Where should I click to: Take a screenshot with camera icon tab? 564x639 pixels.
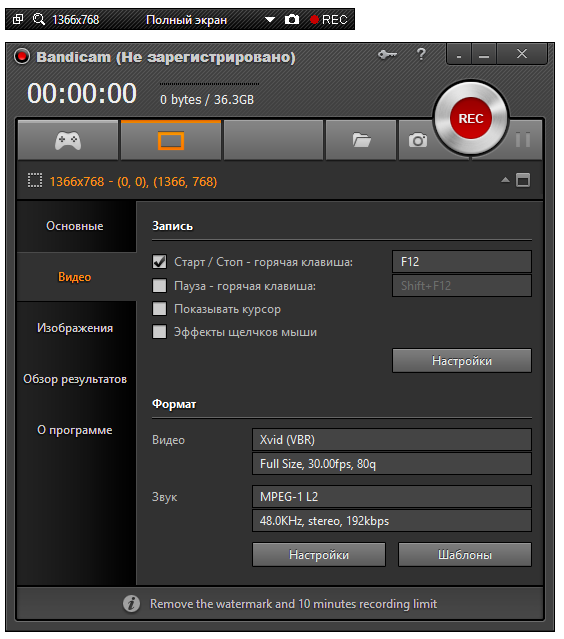418,140
